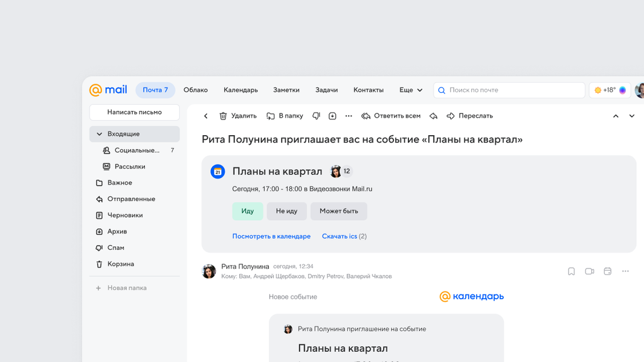Click the Переслать forward arrow icon
644x362 pixels.
pos(451,116)
